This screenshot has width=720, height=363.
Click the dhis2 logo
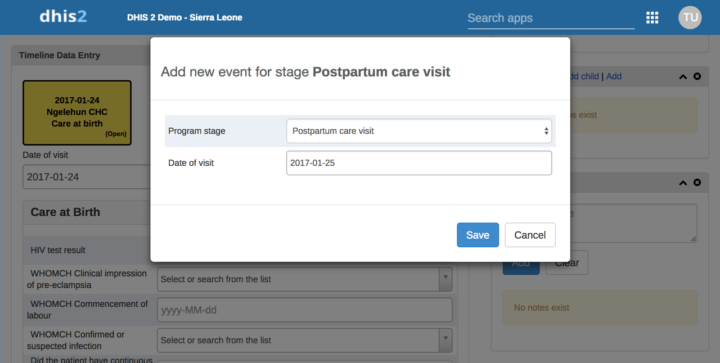(63, 17)
